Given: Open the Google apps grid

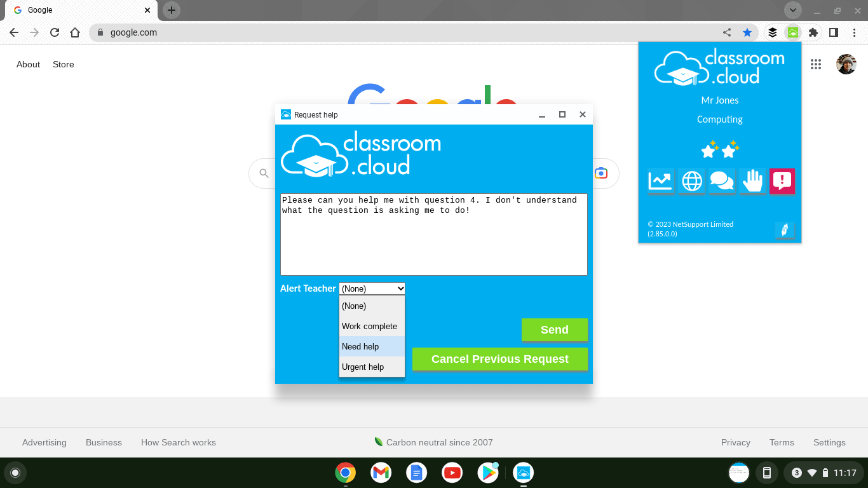Looking at the screenshot, I should [x=816, y=64].
